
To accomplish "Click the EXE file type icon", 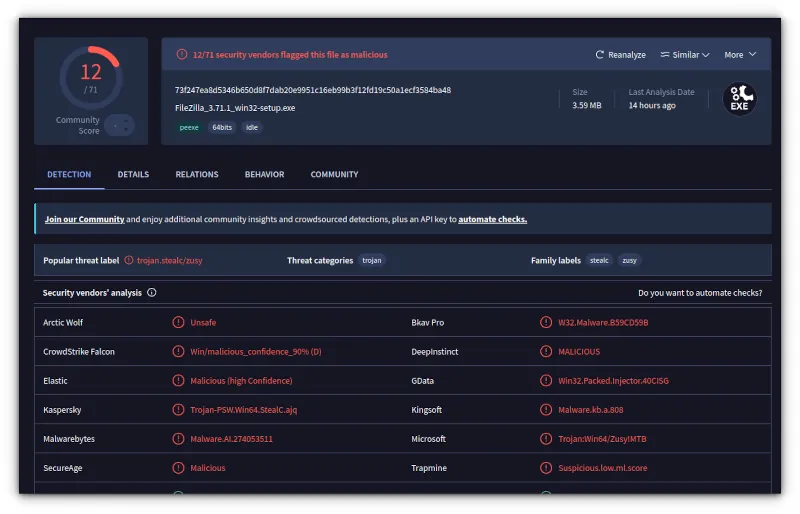I will coord(739,99).
